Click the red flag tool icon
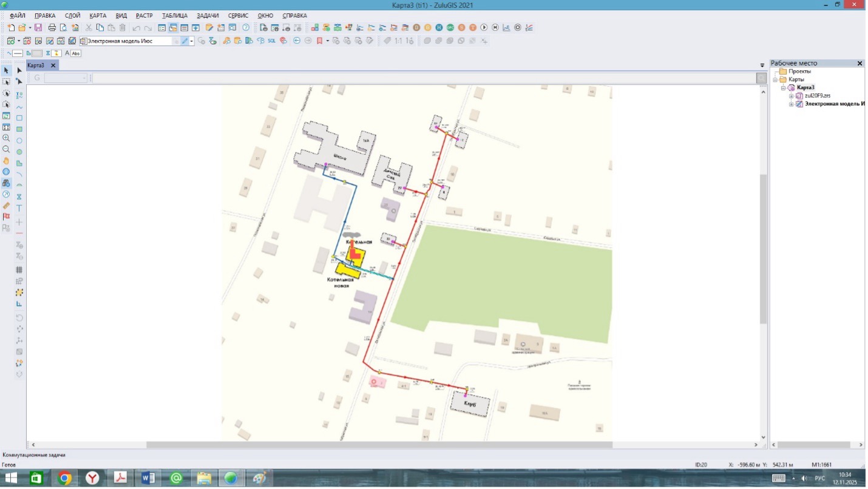This screenshot has width=868, height=489. (x=6, y=217)
